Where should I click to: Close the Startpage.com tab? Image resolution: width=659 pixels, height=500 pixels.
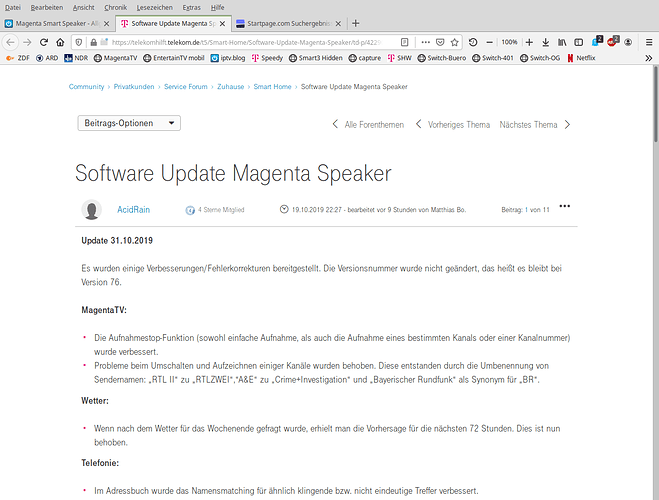[x=338, y=24]
